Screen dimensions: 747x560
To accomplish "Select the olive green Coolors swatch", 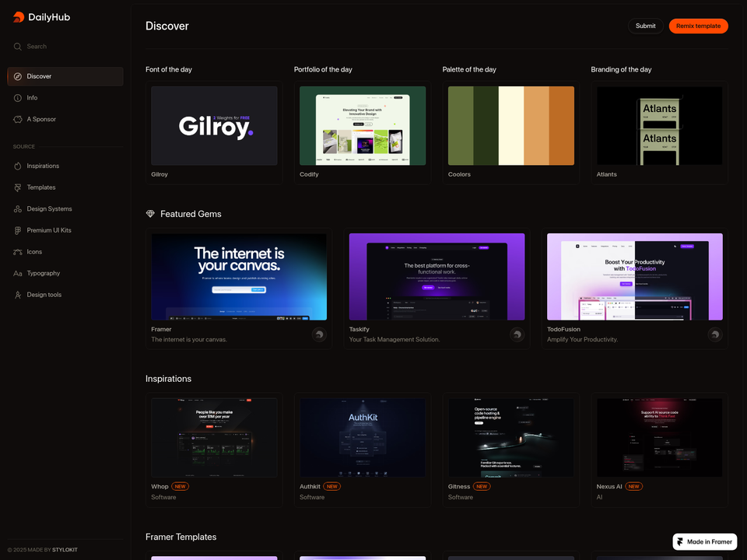I will [461, 126].
